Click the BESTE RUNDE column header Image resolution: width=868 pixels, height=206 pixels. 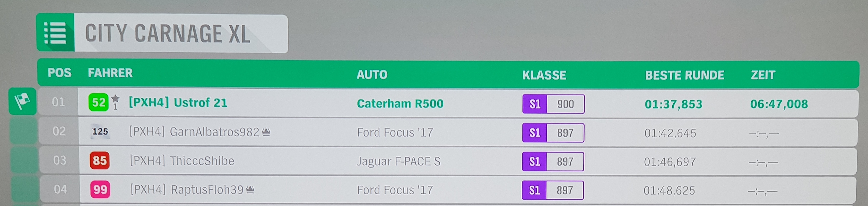tap(684, 75)
